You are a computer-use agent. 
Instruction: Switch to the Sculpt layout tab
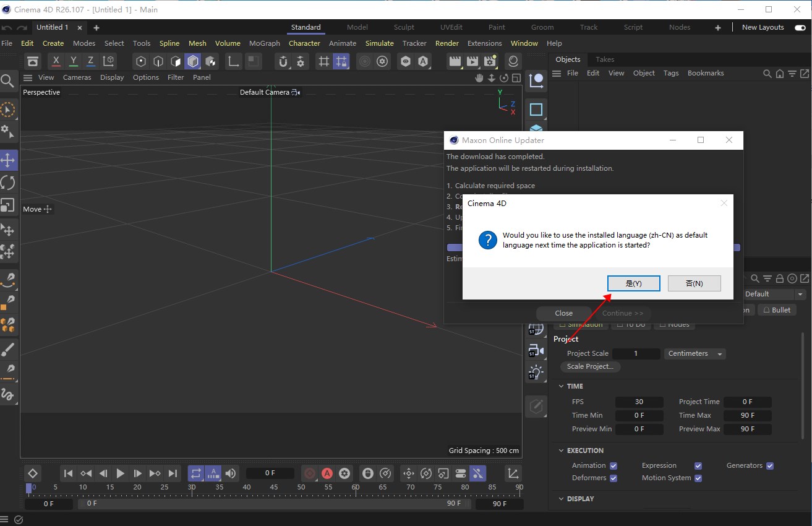click(x=404, y=27)
